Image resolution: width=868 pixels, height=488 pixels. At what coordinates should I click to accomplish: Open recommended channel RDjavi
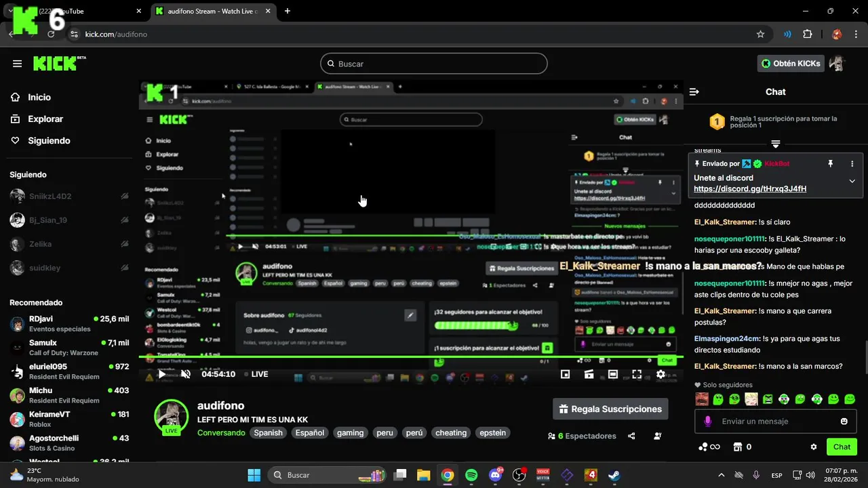[x=68, y=323]
